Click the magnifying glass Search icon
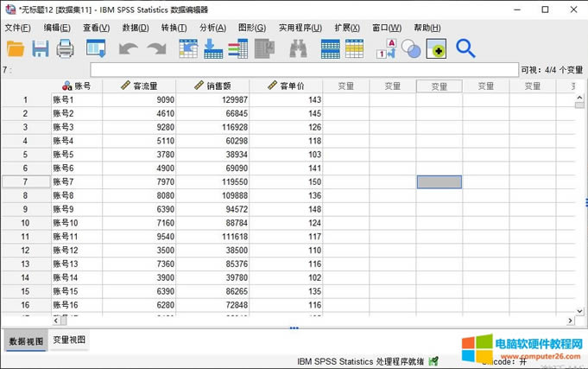The width and height of the screenshot is (588, 369). (465, 49)
